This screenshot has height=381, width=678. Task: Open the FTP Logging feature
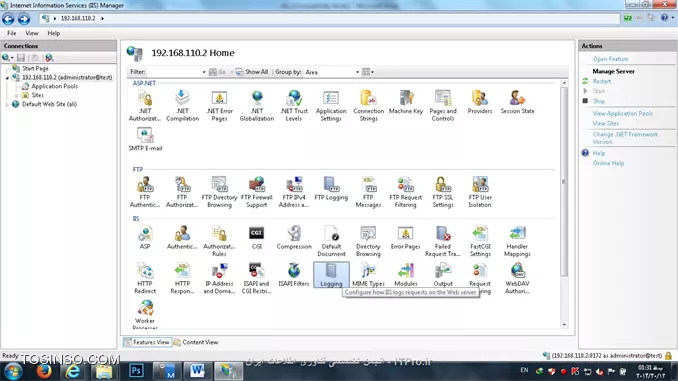(x=331, y=189)
